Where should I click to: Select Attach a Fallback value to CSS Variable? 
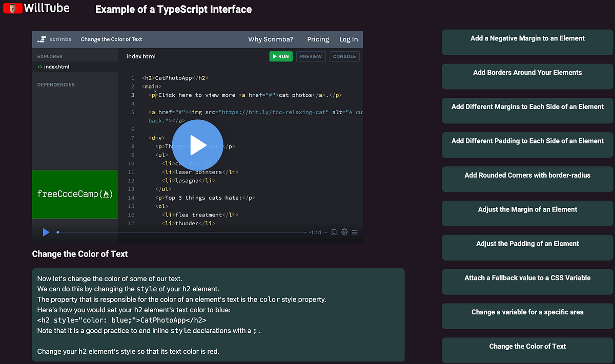click(527, 282)
